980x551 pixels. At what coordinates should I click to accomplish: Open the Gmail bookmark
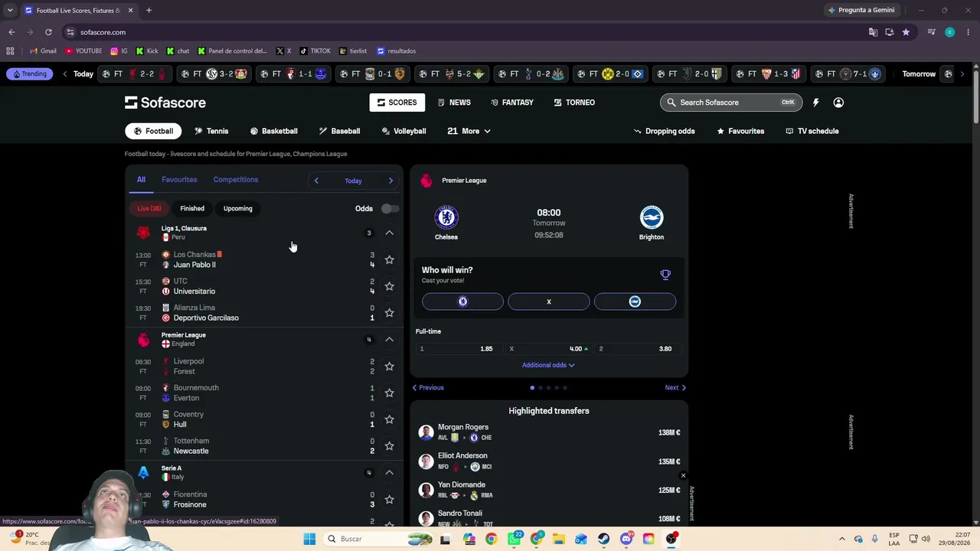[x=43, y=51]
